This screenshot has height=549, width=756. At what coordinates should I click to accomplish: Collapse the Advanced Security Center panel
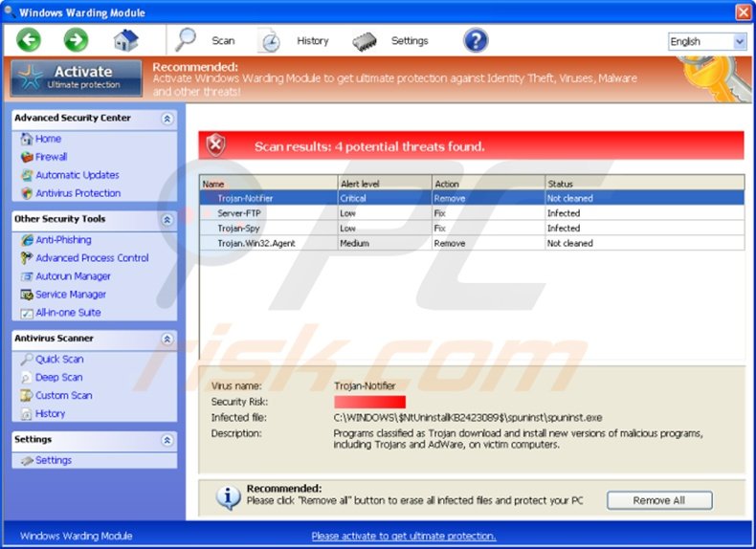(167, 119)
